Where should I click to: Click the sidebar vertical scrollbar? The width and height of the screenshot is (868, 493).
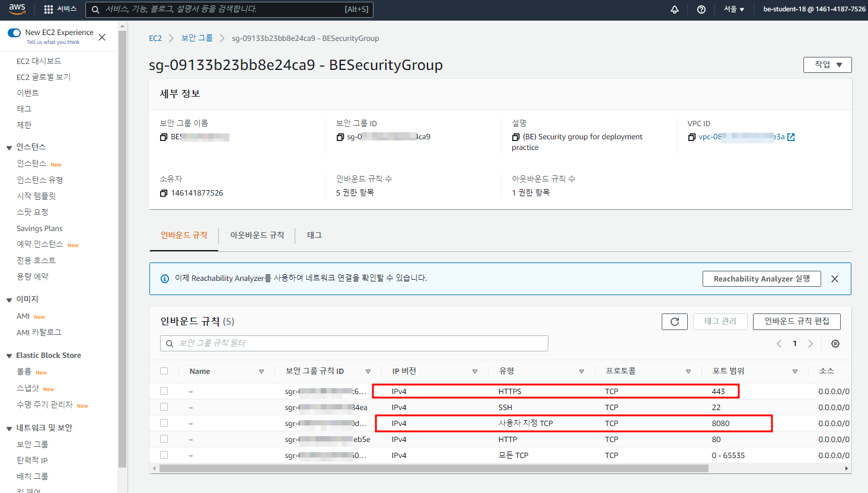(123, 249)
